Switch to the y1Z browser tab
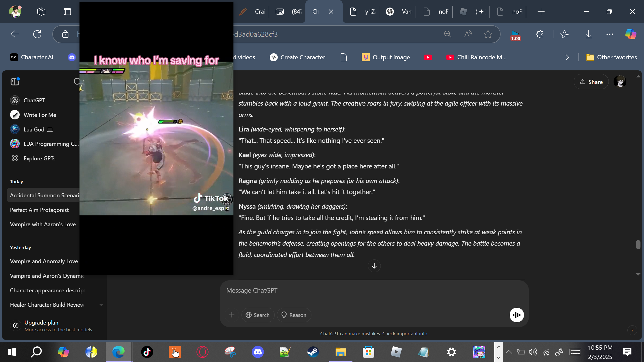 click(x=362, y=12)
